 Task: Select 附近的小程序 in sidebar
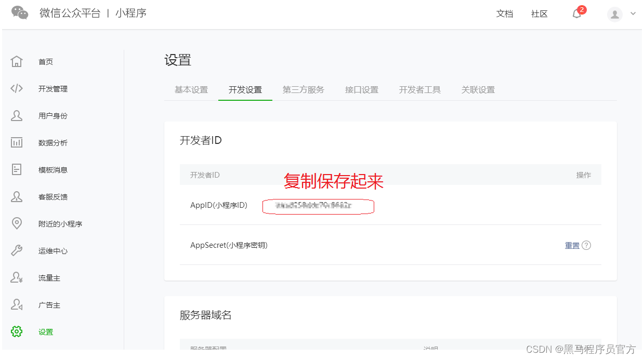(x=60, y=224)
